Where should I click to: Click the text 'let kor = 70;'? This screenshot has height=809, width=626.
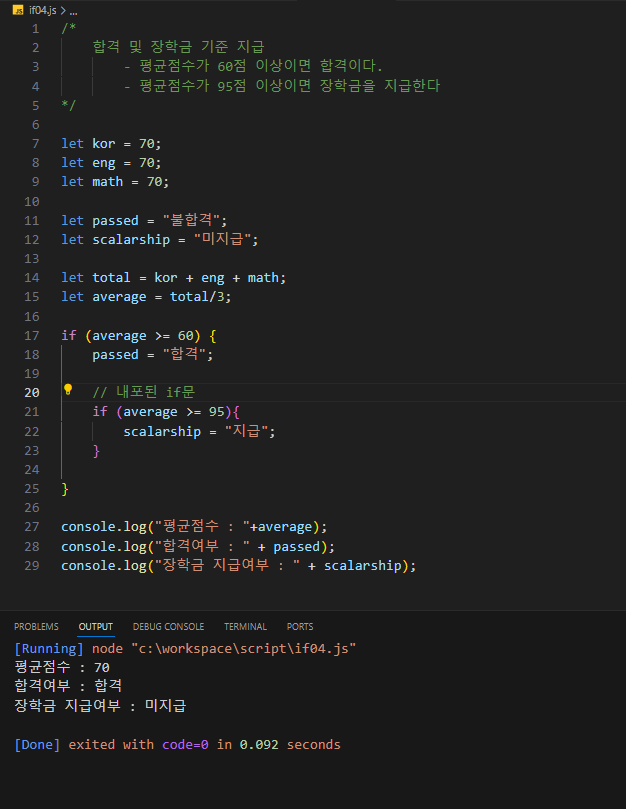111,143
